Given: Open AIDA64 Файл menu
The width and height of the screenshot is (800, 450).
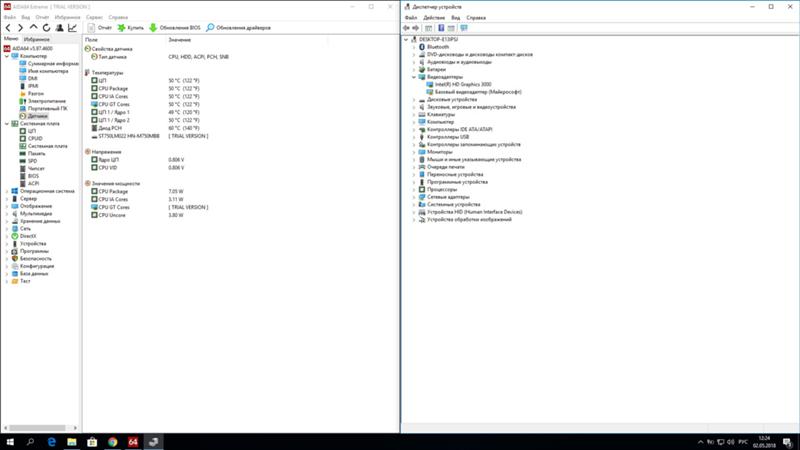Looking at the screenshot, I should (x=10, y=17).
